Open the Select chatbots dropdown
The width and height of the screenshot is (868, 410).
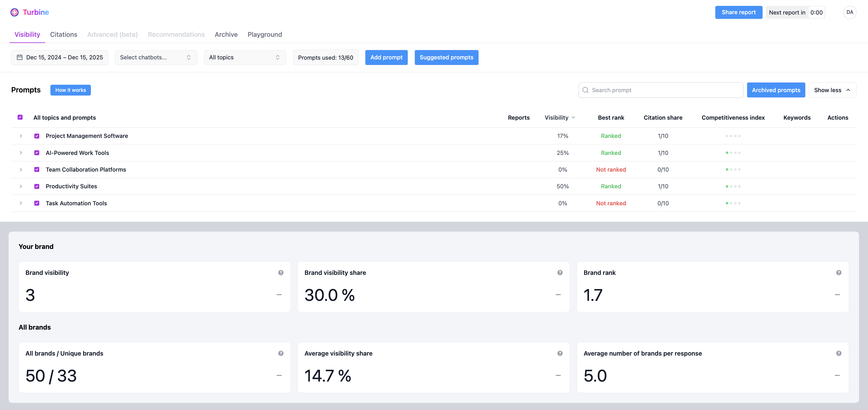coord(156,57)
